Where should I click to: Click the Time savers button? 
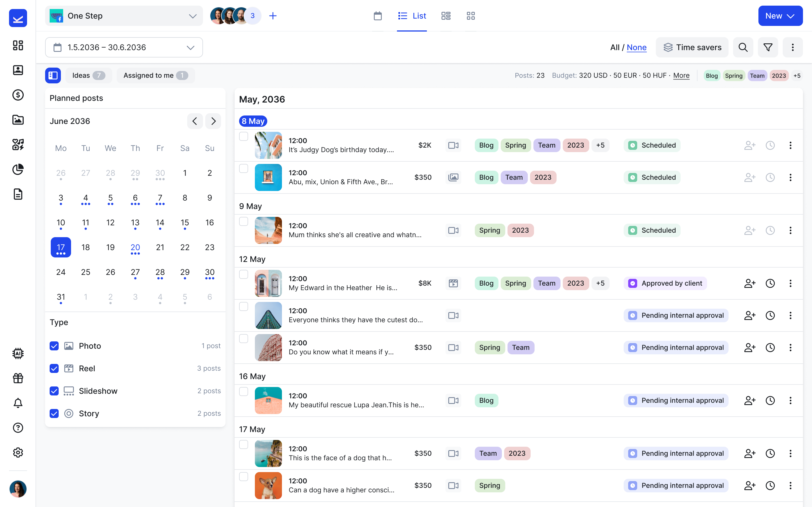(x=692, y=47)
